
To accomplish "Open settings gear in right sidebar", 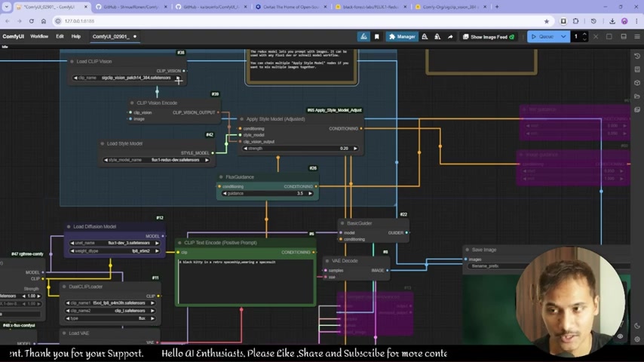I will coord(637,339).
